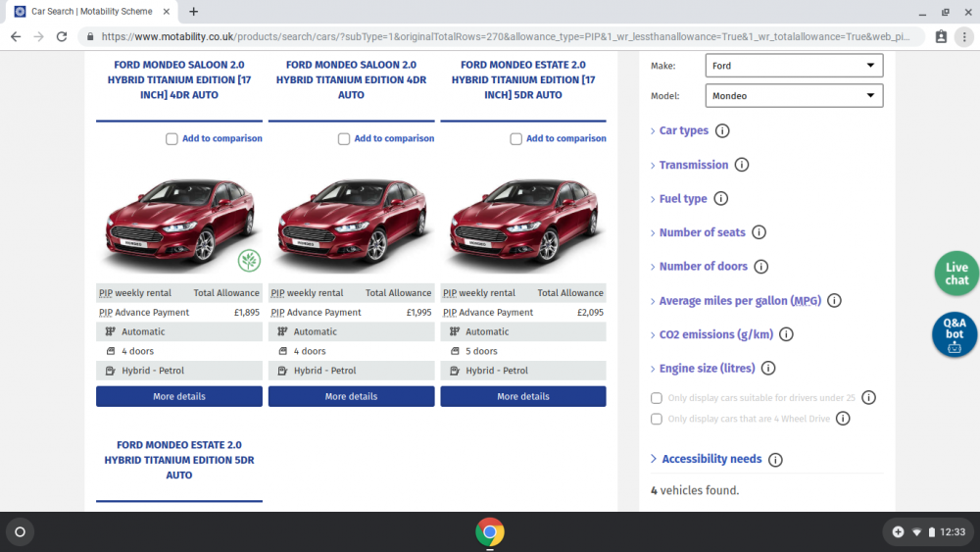This screenshot has height=552, width=980.
Task: Open the ChromeOS launcher circle
Action: pos(20,532)
